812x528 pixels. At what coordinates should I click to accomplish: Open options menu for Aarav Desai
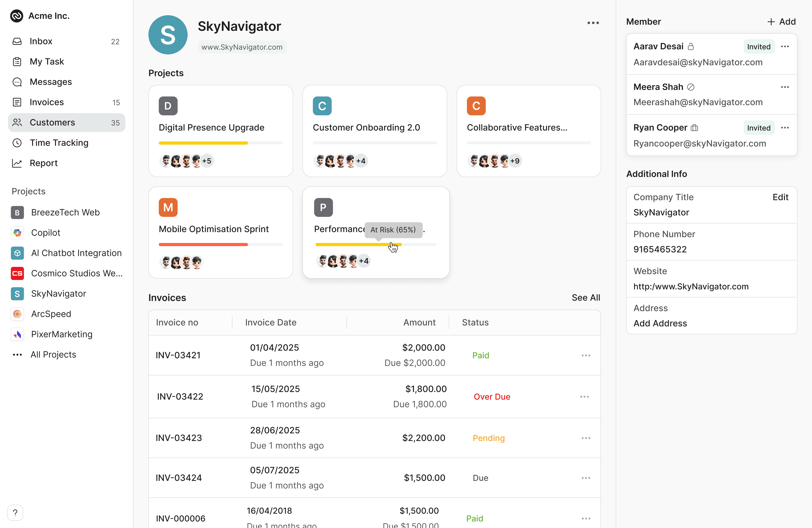(x=785, y=46)
